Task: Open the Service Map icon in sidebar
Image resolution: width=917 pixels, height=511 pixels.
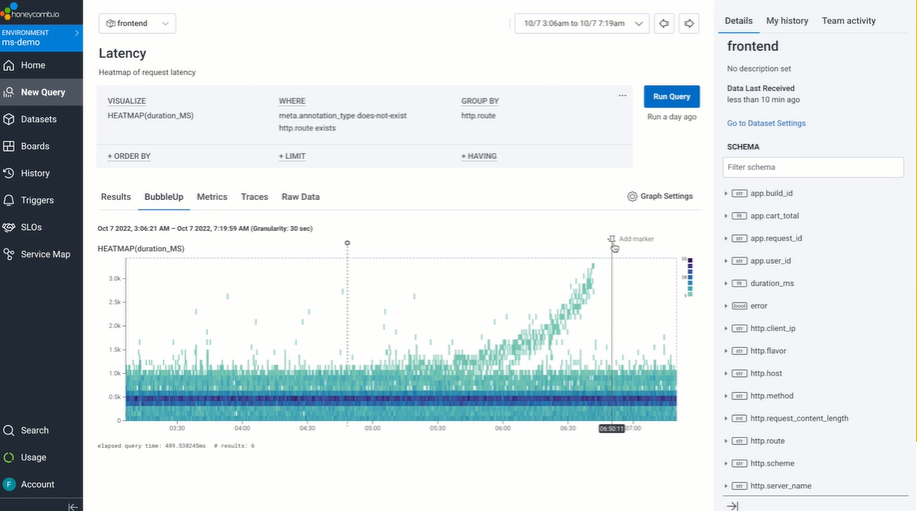Action: (x=9, y=254)
